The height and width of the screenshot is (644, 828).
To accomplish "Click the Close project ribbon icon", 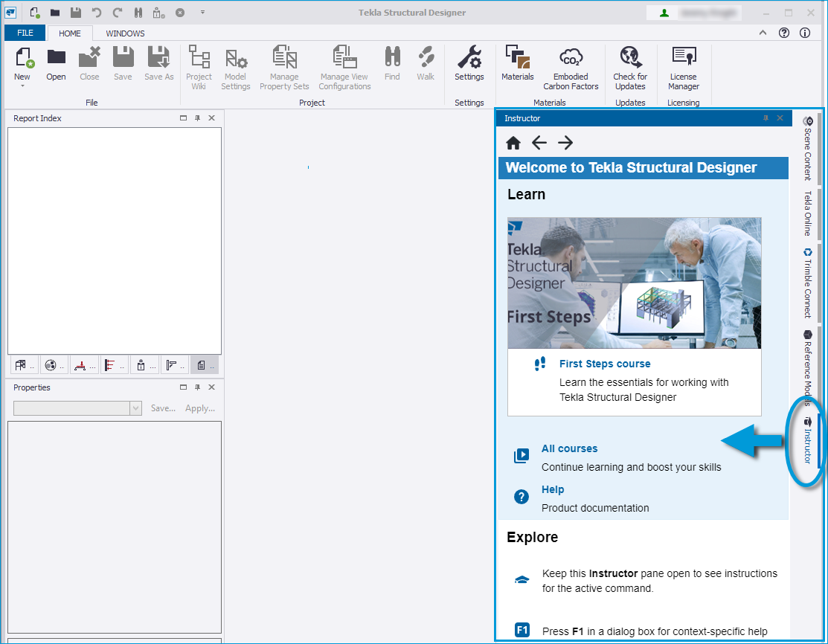I will (89, 63).
